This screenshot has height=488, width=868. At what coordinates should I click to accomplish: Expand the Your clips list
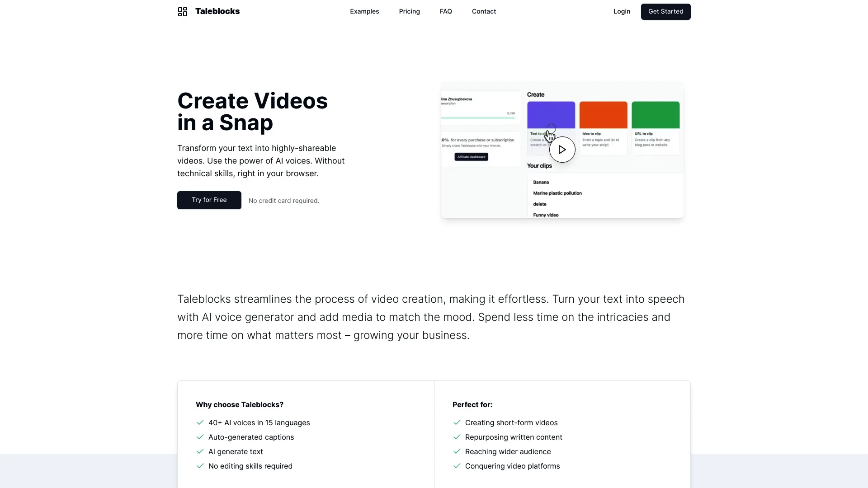coord(539,165)
